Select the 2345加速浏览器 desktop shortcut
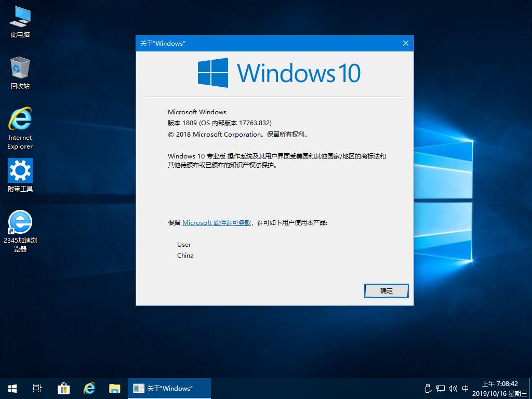Viewport: 532px width, 399px height. pos(20,231)
